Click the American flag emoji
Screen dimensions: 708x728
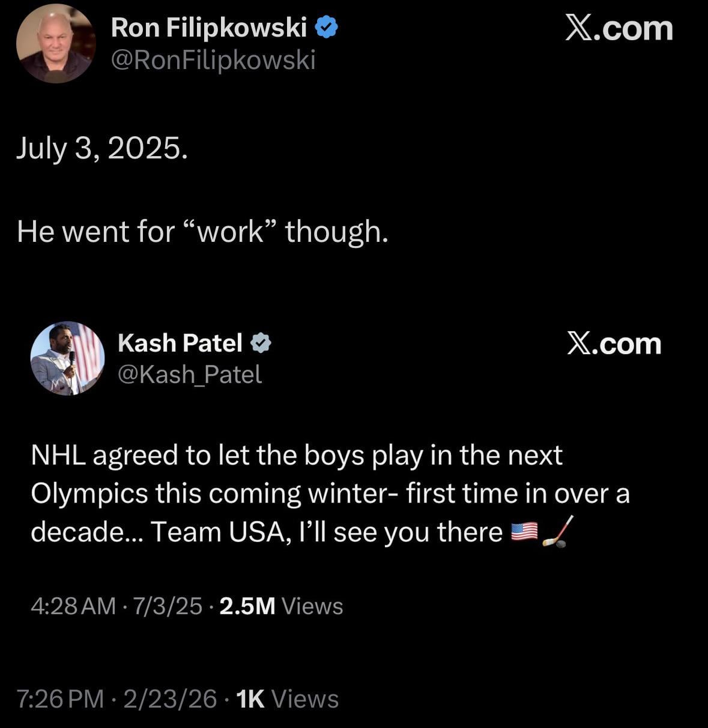[524, 532]
